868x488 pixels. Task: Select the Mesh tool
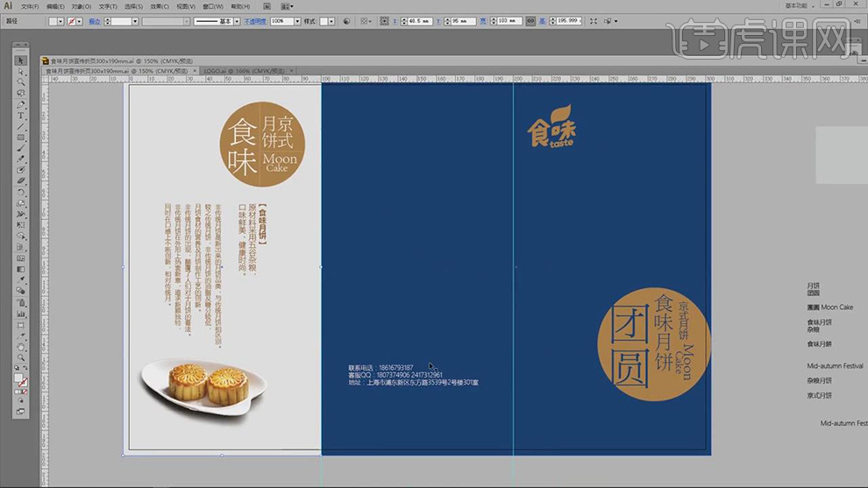[x=20, y=258]
